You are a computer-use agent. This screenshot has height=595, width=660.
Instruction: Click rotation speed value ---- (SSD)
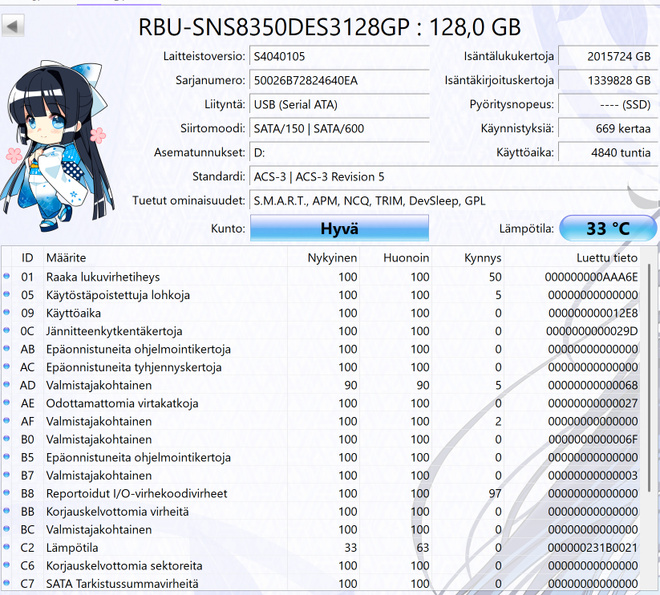(x=608, y=104)
